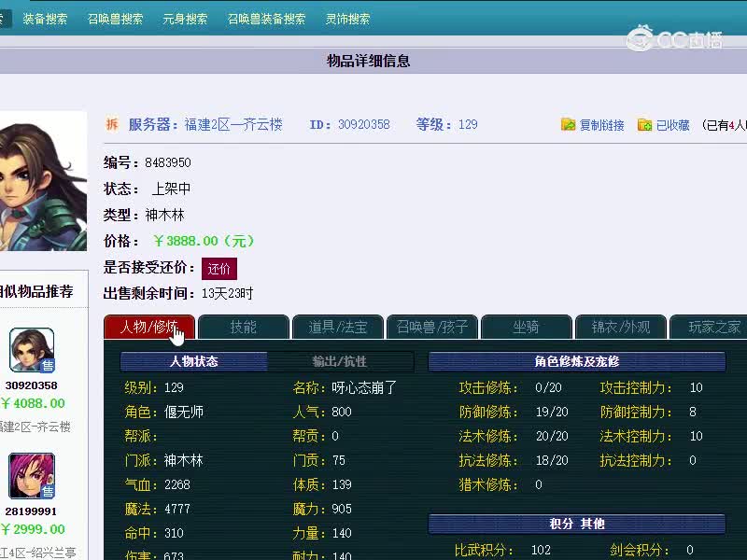Click the 魔法 value 4777
747x560 pixels.
(177, 509)
